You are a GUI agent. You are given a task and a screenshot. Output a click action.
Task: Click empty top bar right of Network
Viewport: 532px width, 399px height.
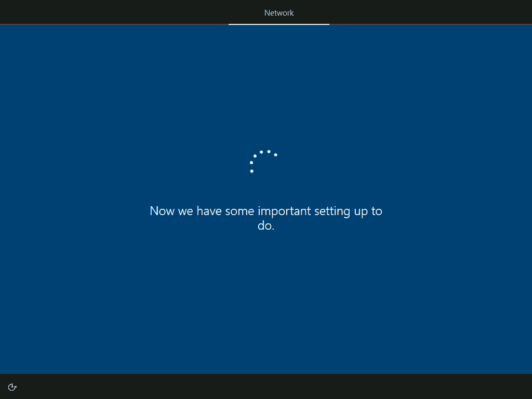[431, 12]
